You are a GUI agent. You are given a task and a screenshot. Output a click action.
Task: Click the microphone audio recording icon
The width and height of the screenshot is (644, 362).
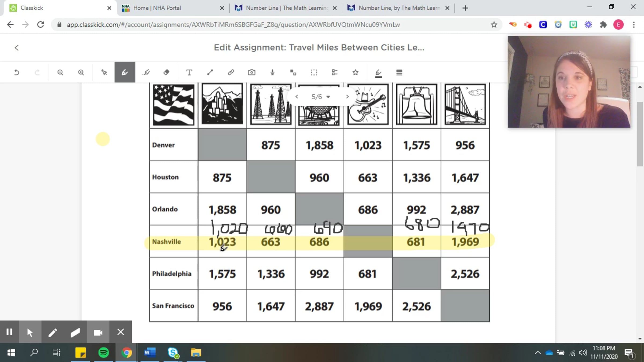click(x=272, y=72)
